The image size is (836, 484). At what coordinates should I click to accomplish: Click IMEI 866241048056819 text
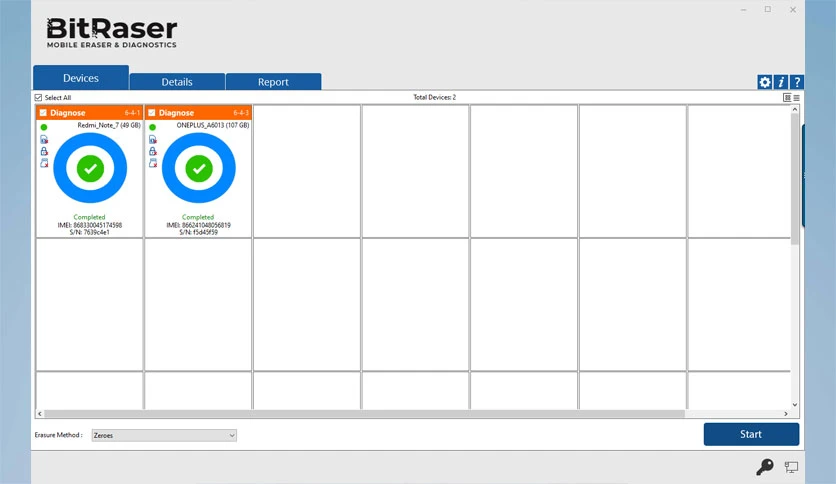pyautogui.click(x=198, y=225)
